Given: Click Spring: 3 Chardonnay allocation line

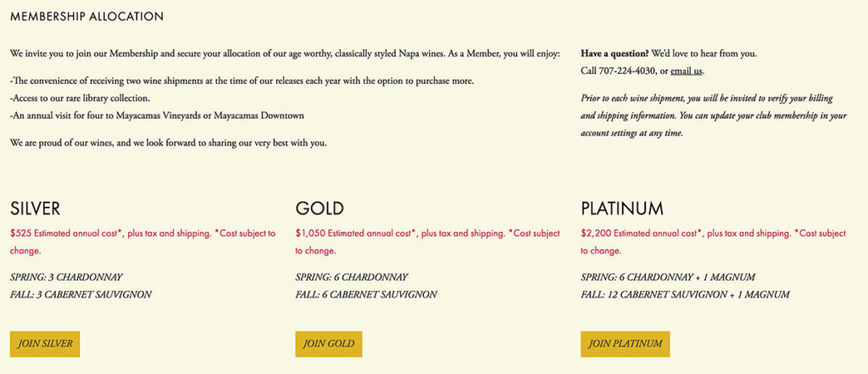Looking at the screenshot, I should pyautogui.click(x=66, y=277).
